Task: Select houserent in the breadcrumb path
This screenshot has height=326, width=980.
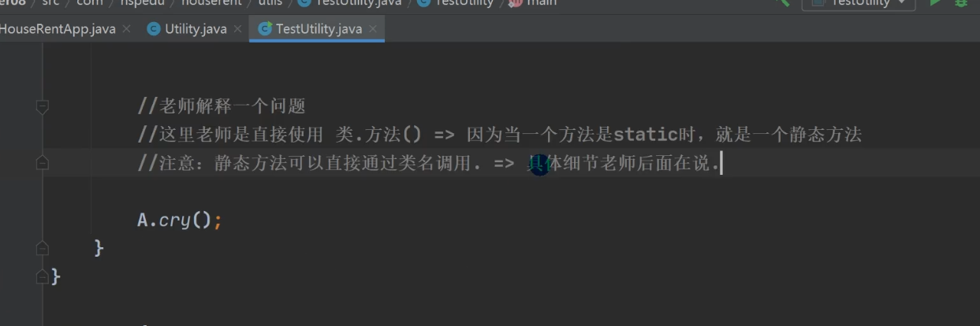Action: (x=211, y=2)
